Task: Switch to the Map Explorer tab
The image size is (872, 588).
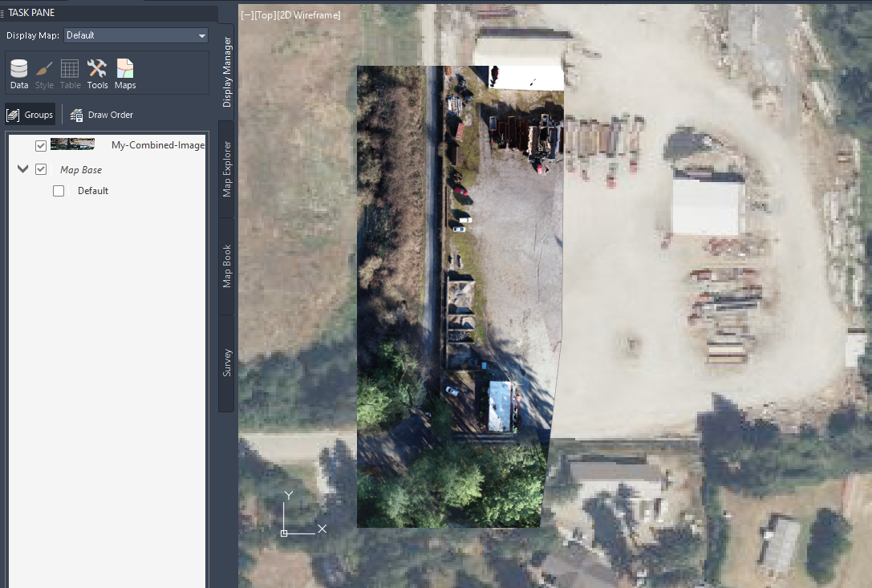Action: pos(225,166)
